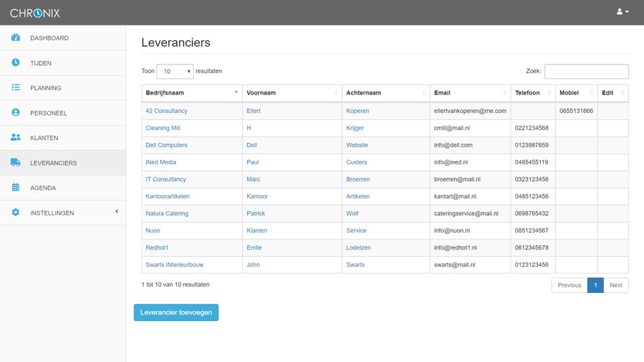Image resolution: width=644 pixels, height=362 pixels.
Task: Open Tijden menu item
Action: point(63,63)
